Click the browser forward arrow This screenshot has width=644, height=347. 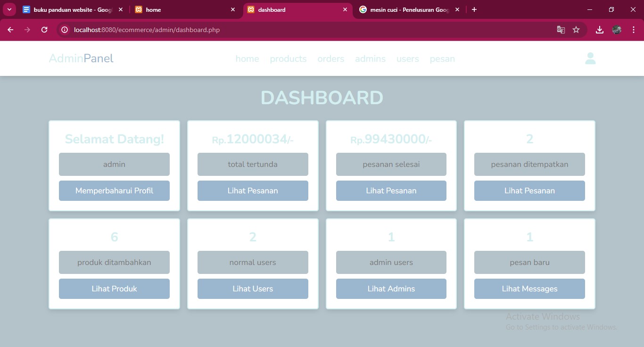[x=27, y=30]
